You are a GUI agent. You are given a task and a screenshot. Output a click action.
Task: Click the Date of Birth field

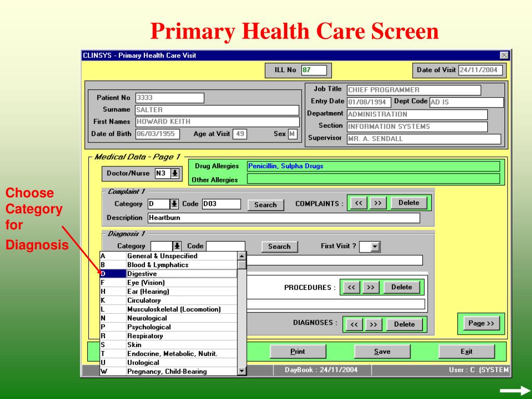157,134
